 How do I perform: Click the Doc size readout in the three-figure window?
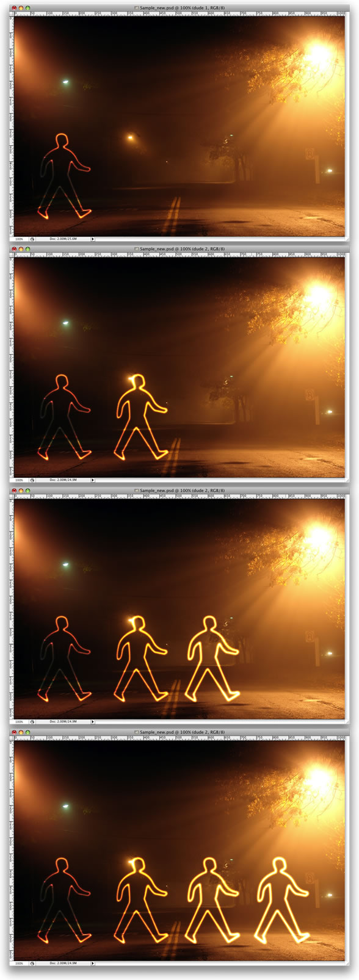(x=63, y=721)
